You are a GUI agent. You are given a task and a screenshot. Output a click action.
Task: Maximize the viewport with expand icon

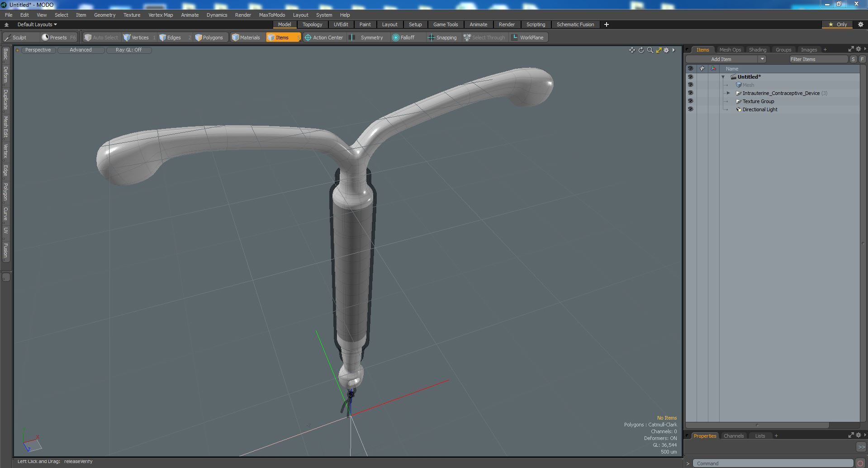[x=659, y=50]
